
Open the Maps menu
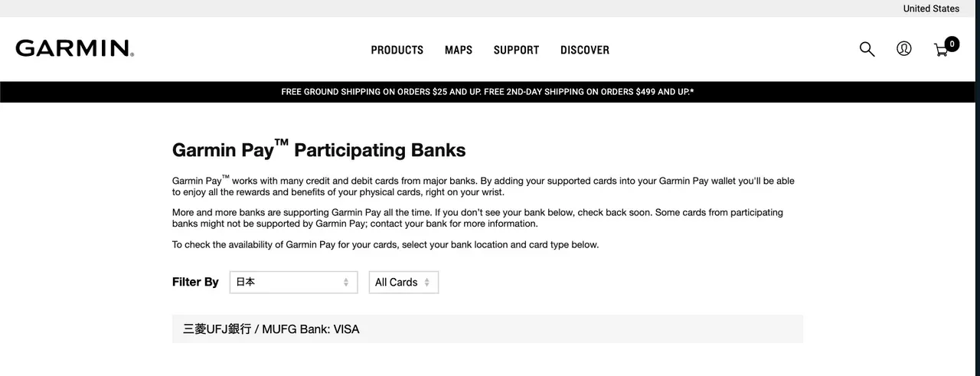click(x=459, y=50)
